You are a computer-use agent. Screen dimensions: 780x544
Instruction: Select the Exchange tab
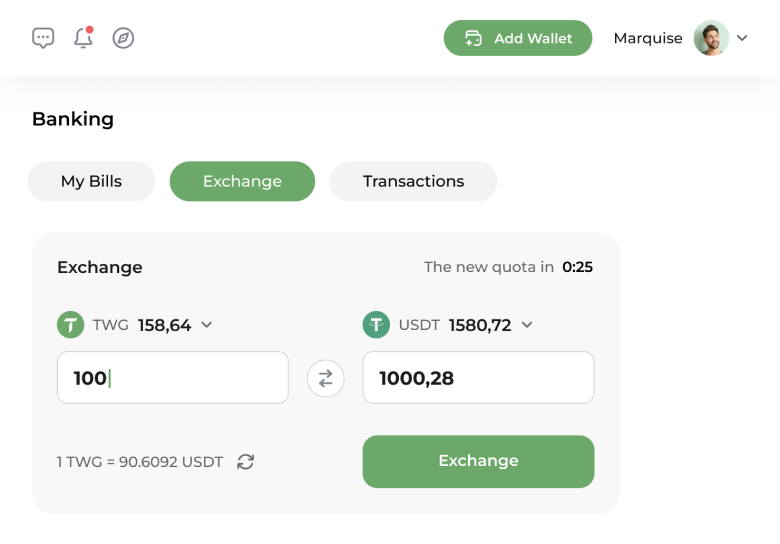[242, 181]
